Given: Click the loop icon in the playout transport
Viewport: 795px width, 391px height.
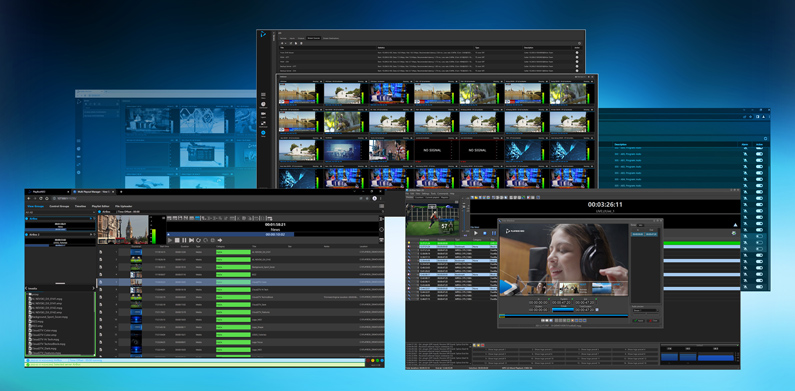Looking at the screenshot, I should (198, 240).
